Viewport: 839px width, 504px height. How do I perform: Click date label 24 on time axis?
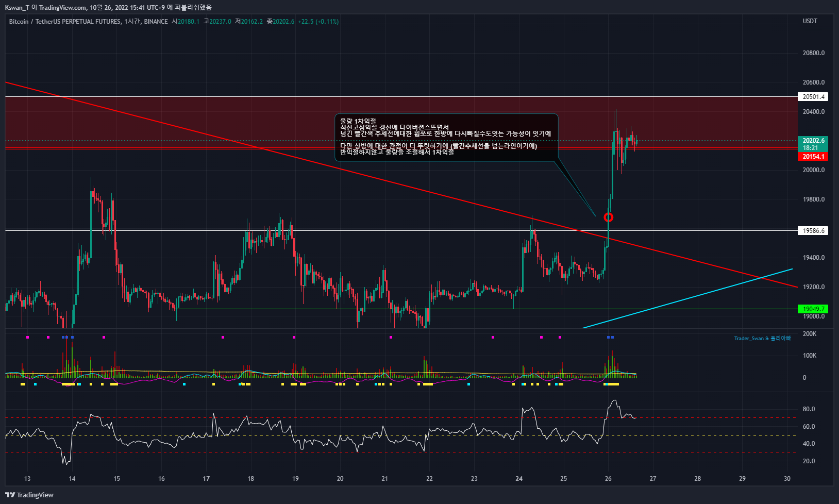tap(519, 479)
